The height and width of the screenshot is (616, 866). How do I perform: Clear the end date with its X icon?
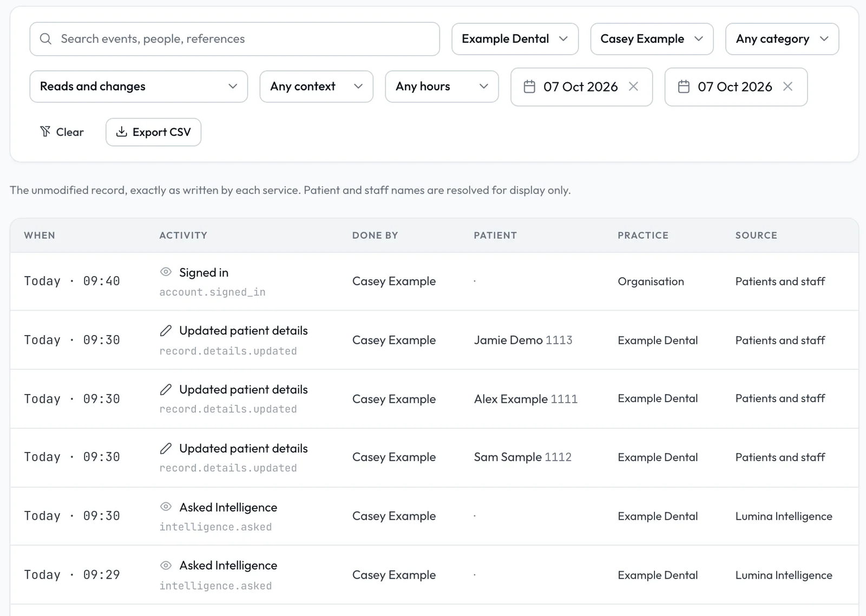788,87
